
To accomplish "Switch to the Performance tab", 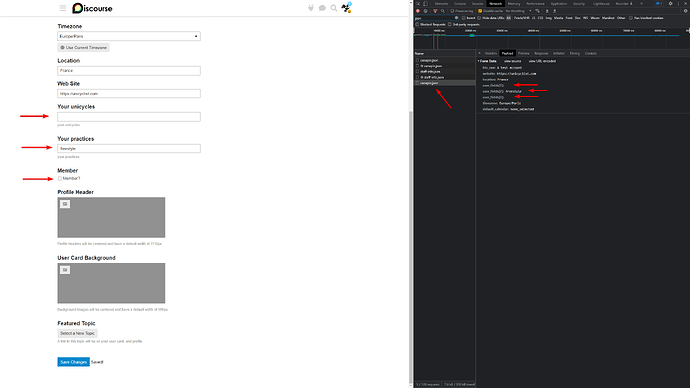I will (x=535, y=4).
